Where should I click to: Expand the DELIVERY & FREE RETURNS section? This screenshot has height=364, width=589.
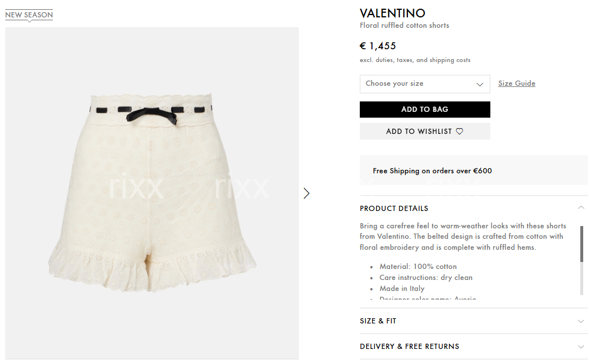pos(474,347)
